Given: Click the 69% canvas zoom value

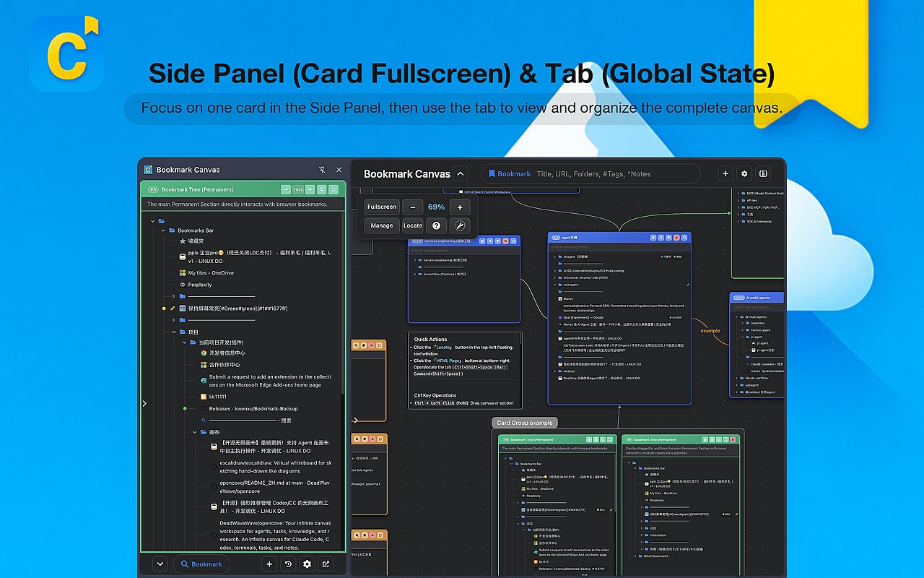Looking at the screenshot, I should (436, 207).
